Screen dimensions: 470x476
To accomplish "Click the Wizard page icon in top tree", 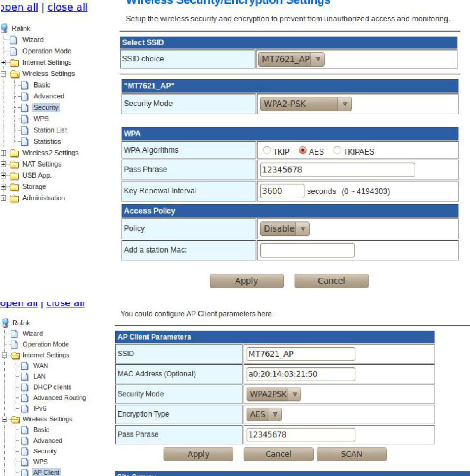I will click(14, 40).
